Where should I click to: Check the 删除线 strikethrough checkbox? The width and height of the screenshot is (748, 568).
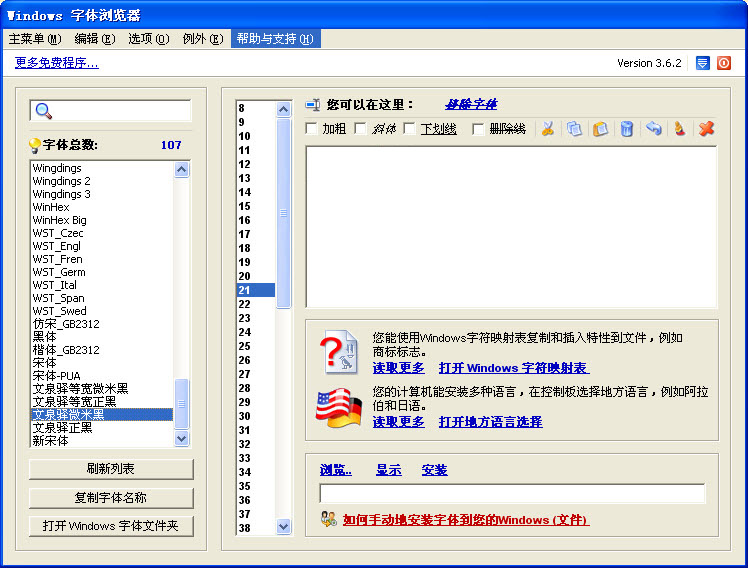click(x=478, y=129)
